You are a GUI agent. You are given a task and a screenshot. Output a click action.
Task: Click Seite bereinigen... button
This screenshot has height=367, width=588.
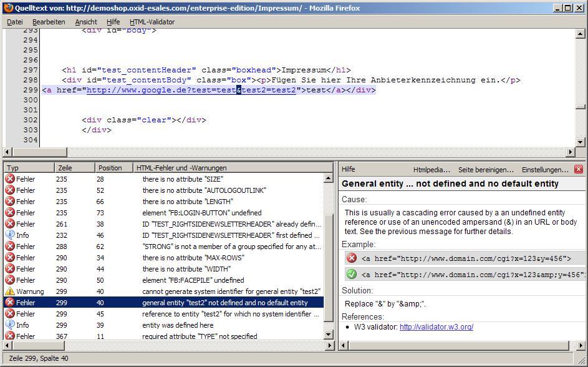tap(486, 170)
